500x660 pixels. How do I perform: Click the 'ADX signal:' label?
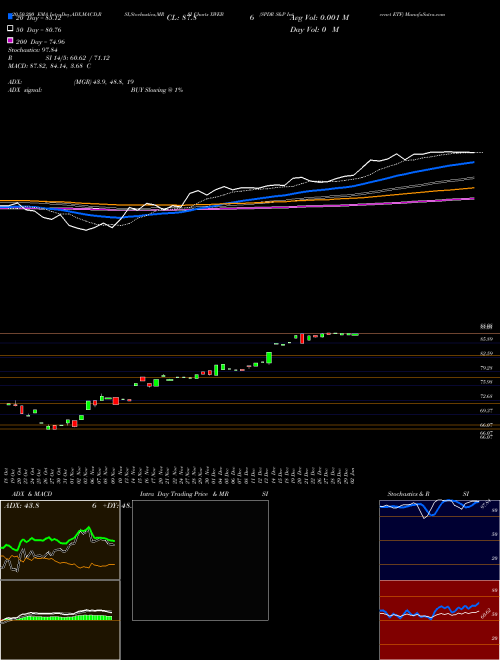tap(25, 90)
